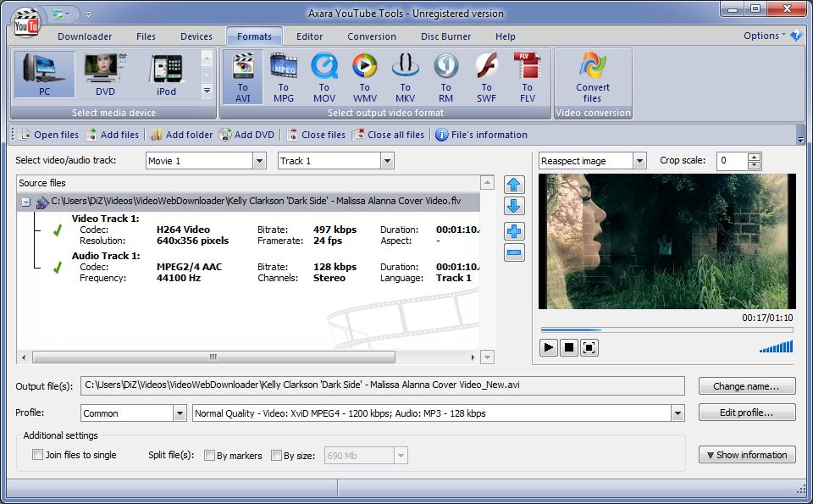Play the video preview
This screenshot has height=504, width=813.
click(x=548, y=347)
